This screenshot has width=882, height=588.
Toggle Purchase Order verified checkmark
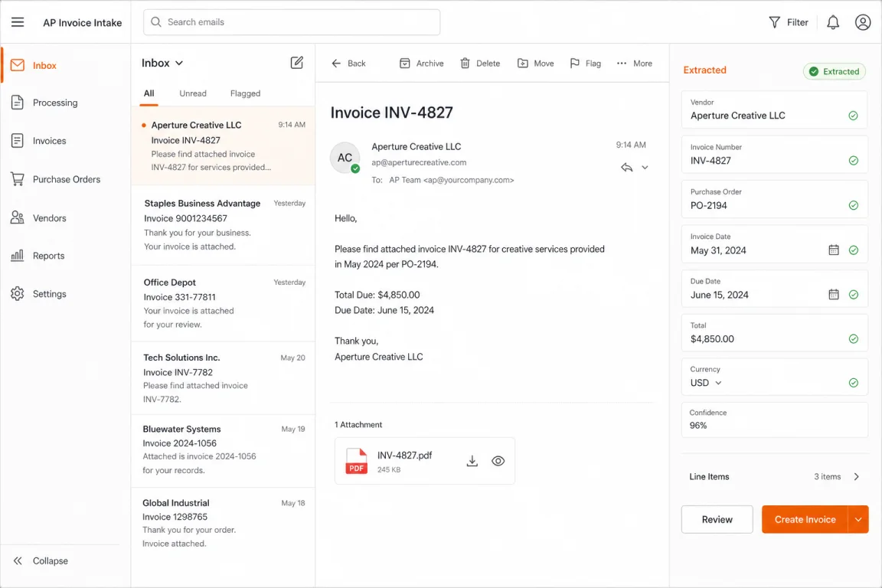click(853, 205)
